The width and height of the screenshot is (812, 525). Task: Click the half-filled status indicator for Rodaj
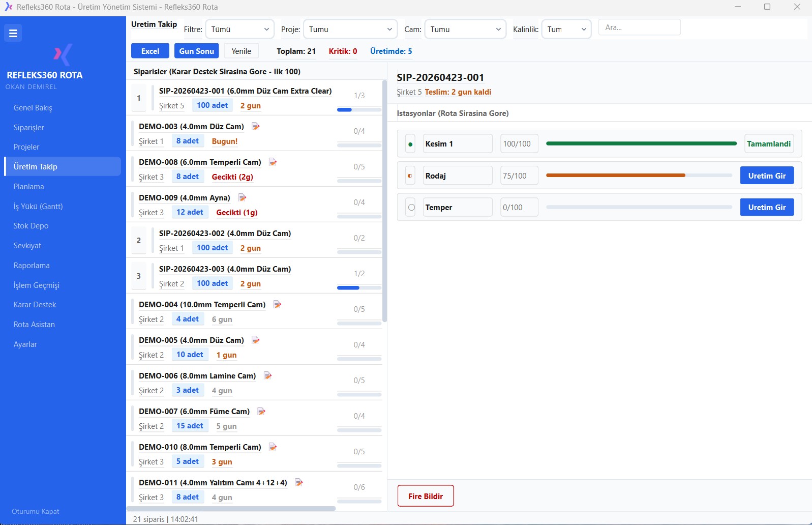pos(410,176)
